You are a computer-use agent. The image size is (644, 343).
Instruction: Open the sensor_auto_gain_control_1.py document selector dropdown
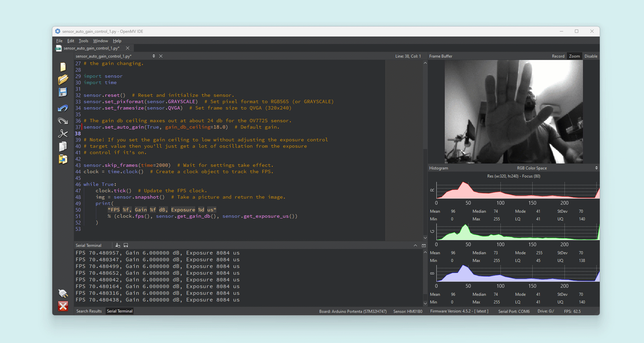154,56
